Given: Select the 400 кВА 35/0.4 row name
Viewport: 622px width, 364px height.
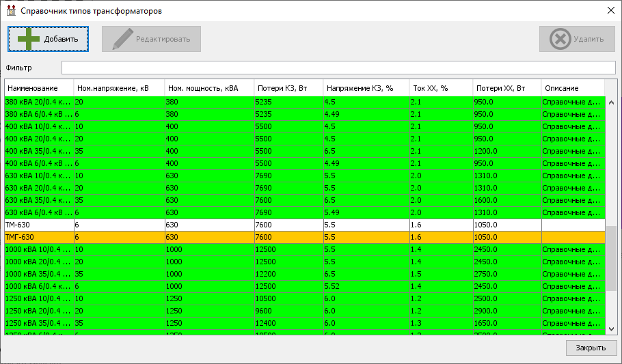Looking at the screenshot, I should pyautogui.click(x=39, y=151).
